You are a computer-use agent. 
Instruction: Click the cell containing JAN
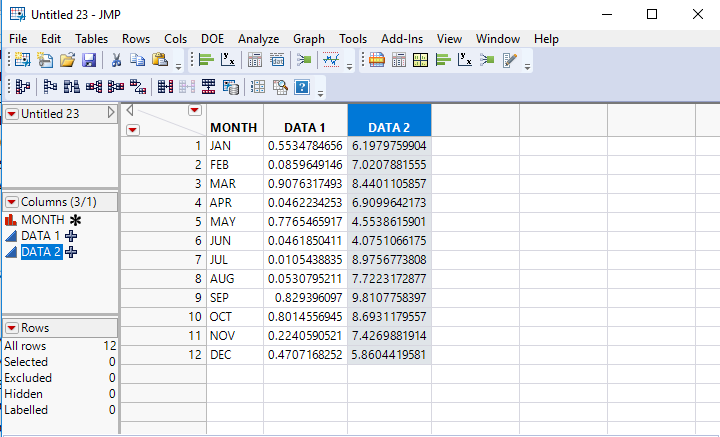[x=235, y=146]
